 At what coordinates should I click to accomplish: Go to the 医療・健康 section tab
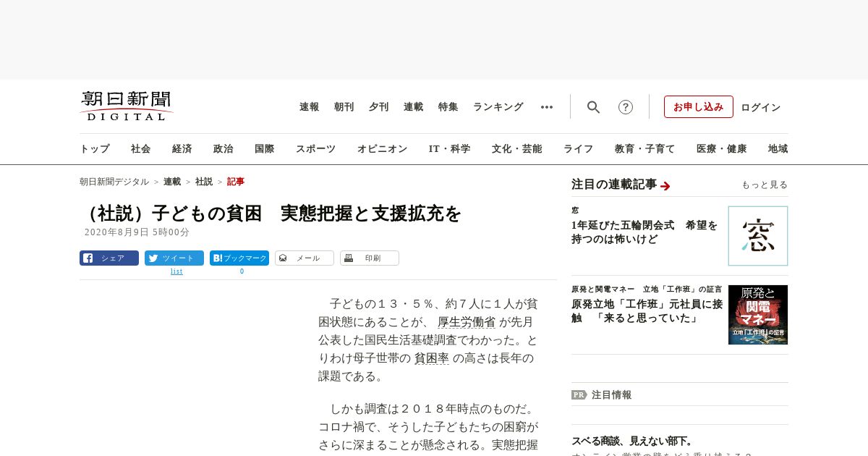click(x=722, y=149)
